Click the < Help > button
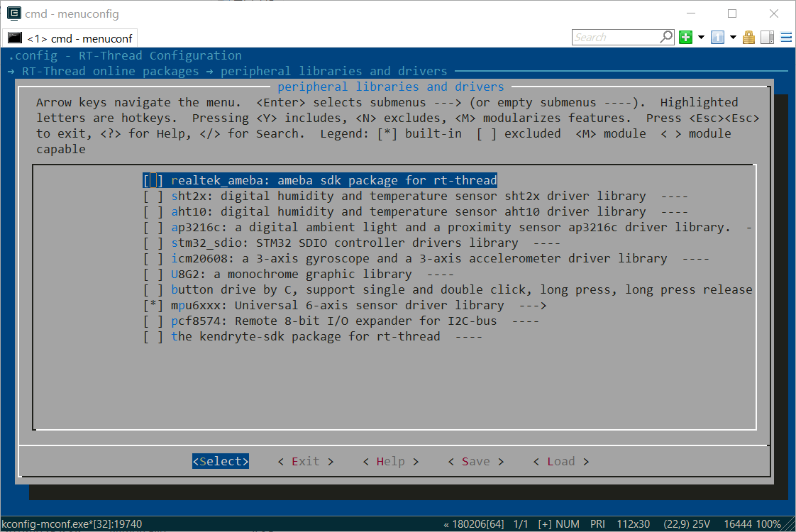The image size is (796, 532). (390, 461)
